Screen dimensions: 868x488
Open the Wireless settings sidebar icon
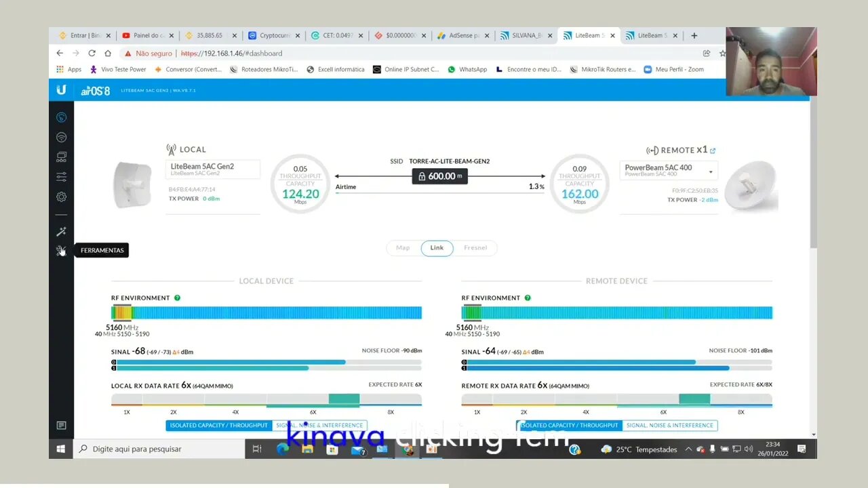(x=61, y=137)
